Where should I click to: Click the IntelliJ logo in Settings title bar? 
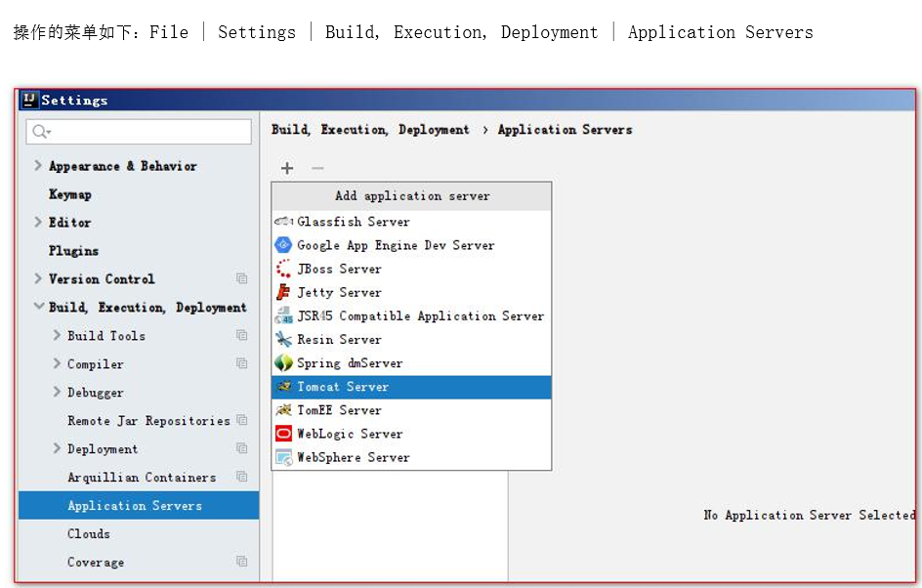[29, 100]
